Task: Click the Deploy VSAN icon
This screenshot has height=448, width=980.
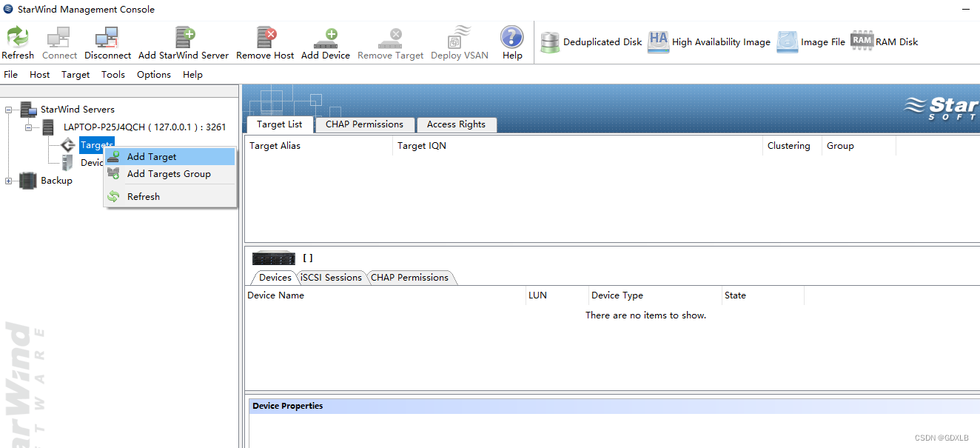Action: (460, 37)
